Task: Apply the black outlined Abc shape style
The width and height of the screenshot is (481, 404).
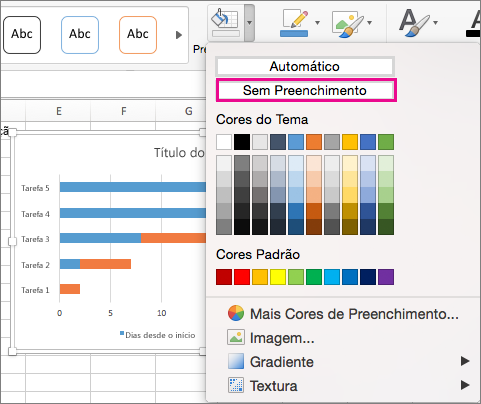Action: (22, 35)
